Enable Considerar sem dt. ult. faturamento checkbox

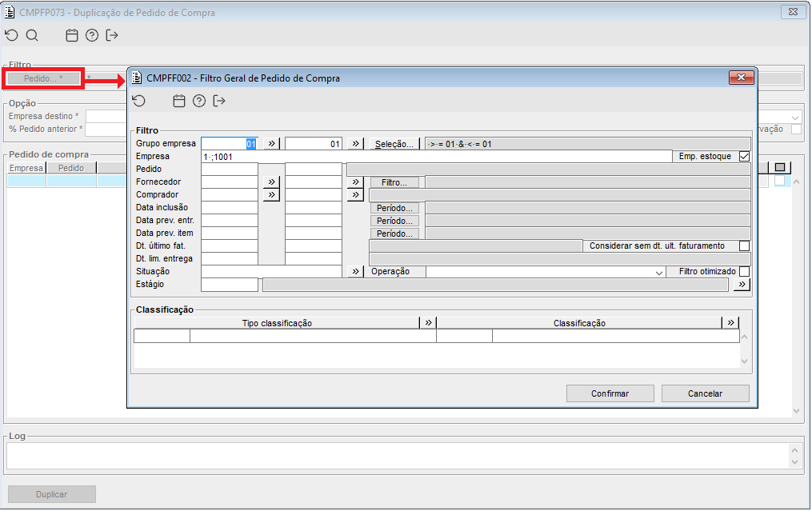(744, 246)
